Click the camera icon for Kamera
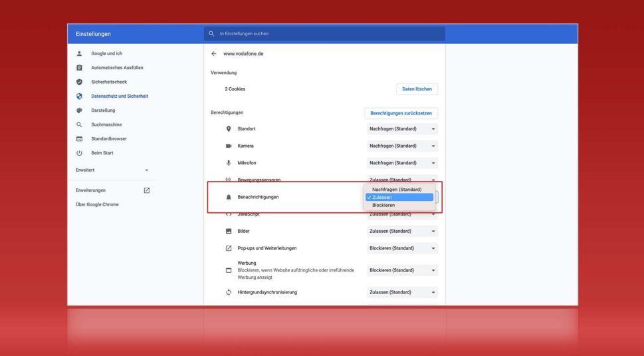 (229, 146)
